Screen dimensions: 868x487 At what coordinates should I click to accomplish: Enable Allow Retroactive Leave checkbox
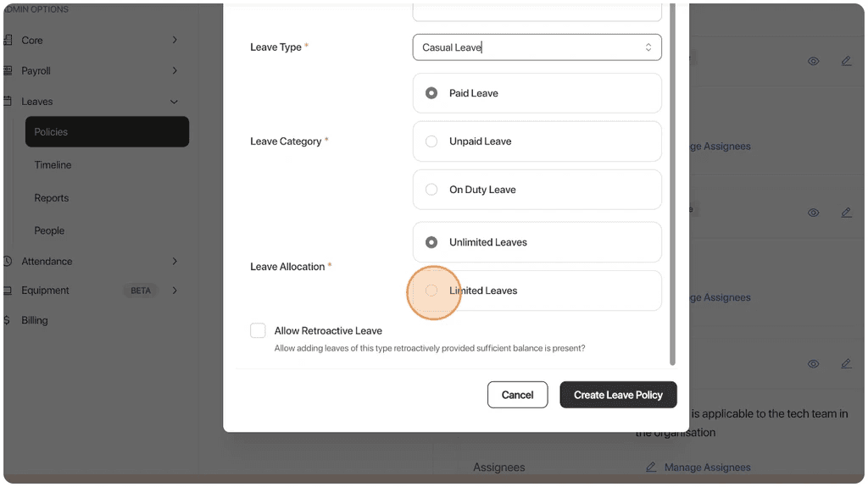coord(258,330)
